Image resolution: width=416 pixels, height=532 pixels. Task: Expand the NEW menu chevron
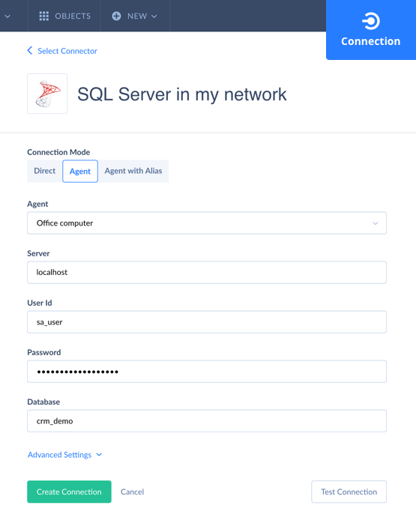click(154, 16)
